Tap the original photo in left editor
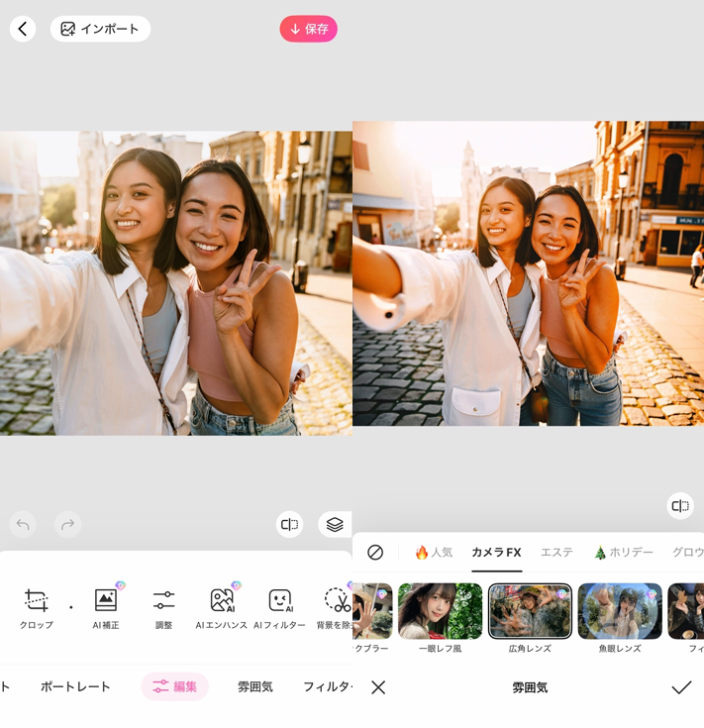The height and width of the screenshot is (728, 704). [x=176, y=283]
